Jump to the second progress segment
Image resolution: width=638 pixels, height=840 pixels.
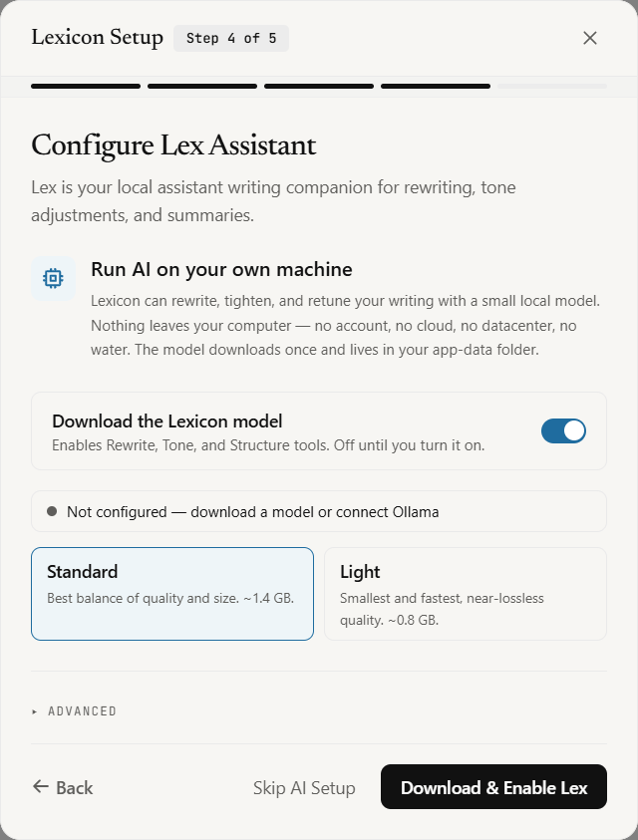202,87
